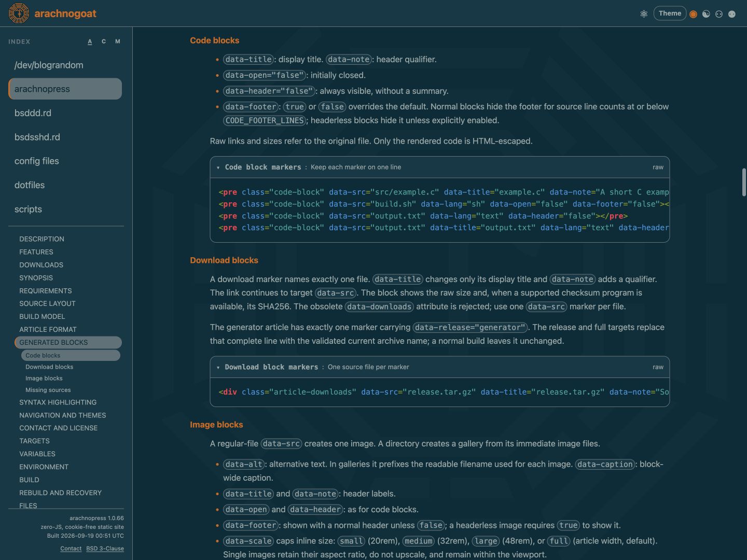Open the raw link for Download block markers
747x560 pixels.
tap(658, 367)
